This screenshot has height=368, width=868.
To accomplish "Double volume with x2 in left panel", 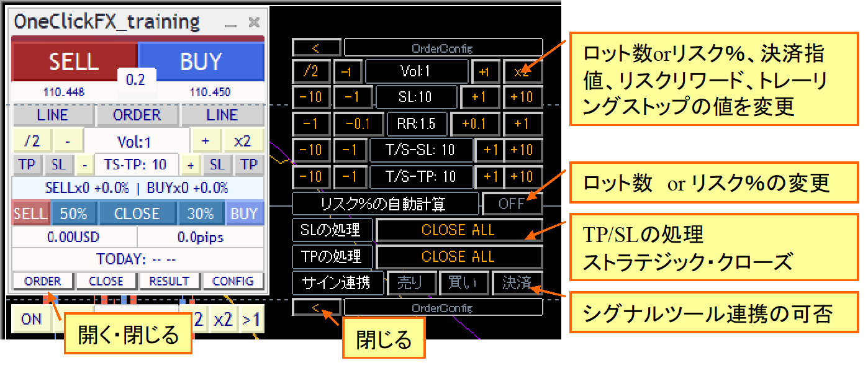I will 242,141.
